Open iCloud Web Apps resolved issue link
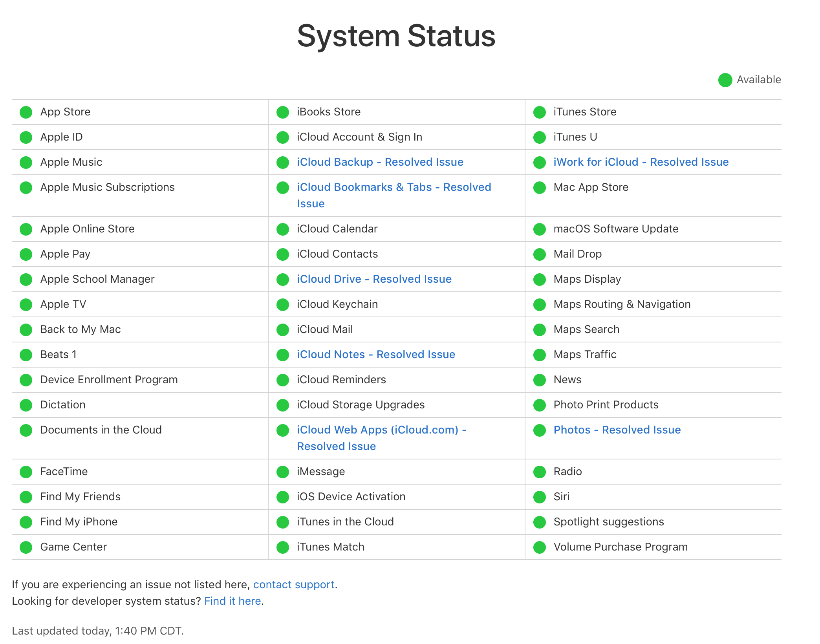Viewport: 820px width, 644px height. [x=382, y=438]
